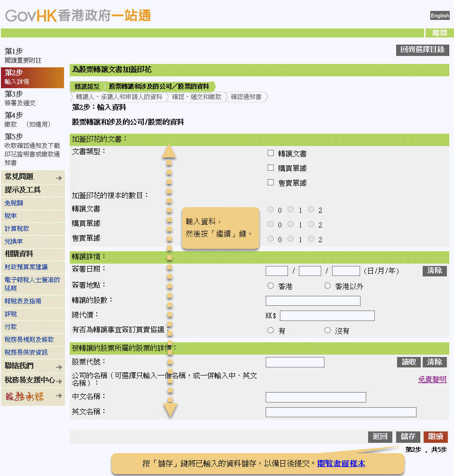Open the 免稅額 sidebar menu item
Image resolution: width=454 pixels, height=476 pixels.
click(13, 202)
